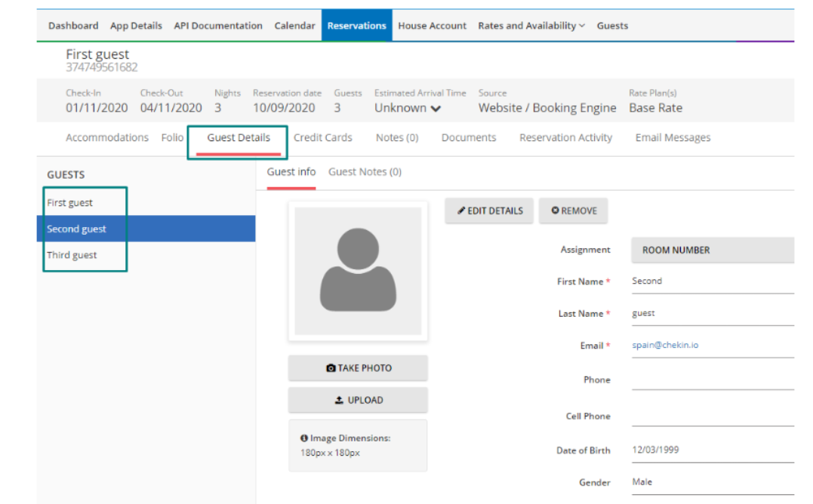Open the Room Number assignment selector
This screenshot has width=813, height=504.
click(x=712, y=250)
